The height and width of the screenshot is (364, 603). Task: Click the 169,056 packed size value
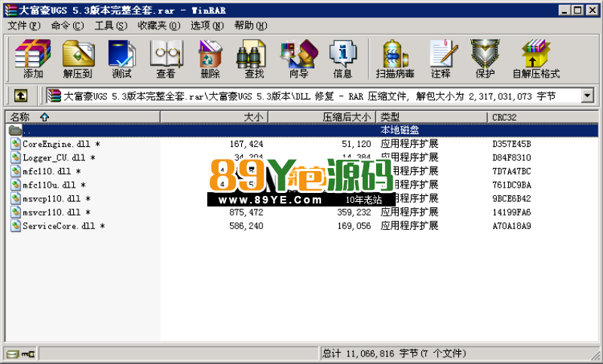tap(354, 226)
